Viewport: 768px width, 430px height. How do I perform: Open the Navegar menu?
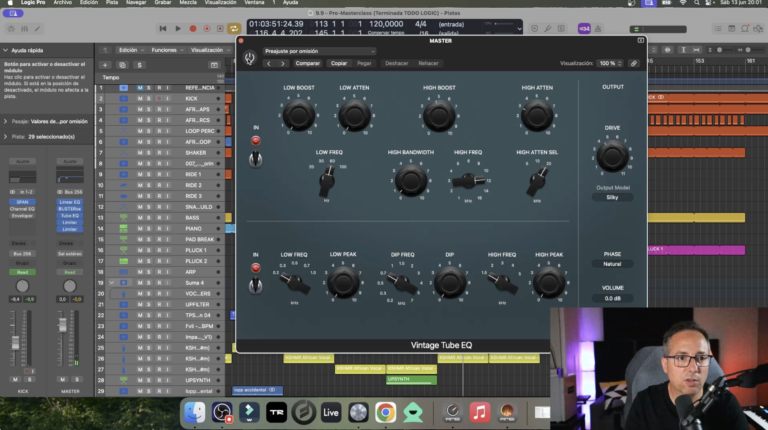click(136, 2)
